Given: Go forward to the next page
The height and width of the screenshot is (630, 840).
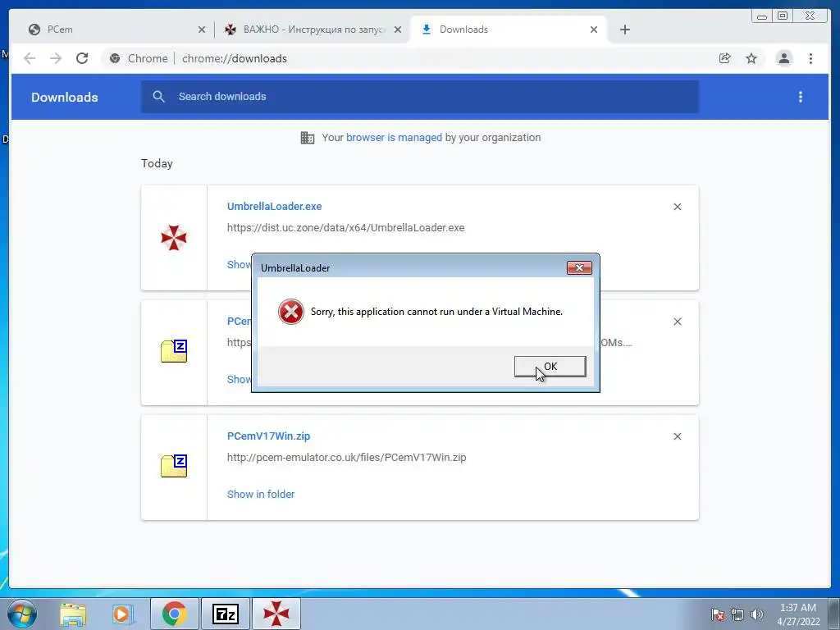Looking at the screenshot, I should (x=56, y=58).
